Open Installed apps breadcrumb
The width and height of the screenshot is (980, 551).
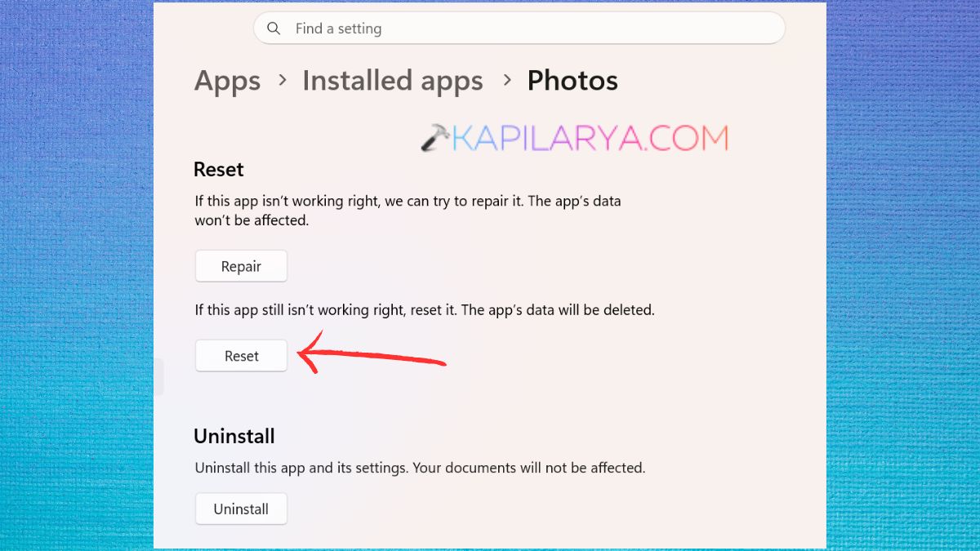pos(393,81)
